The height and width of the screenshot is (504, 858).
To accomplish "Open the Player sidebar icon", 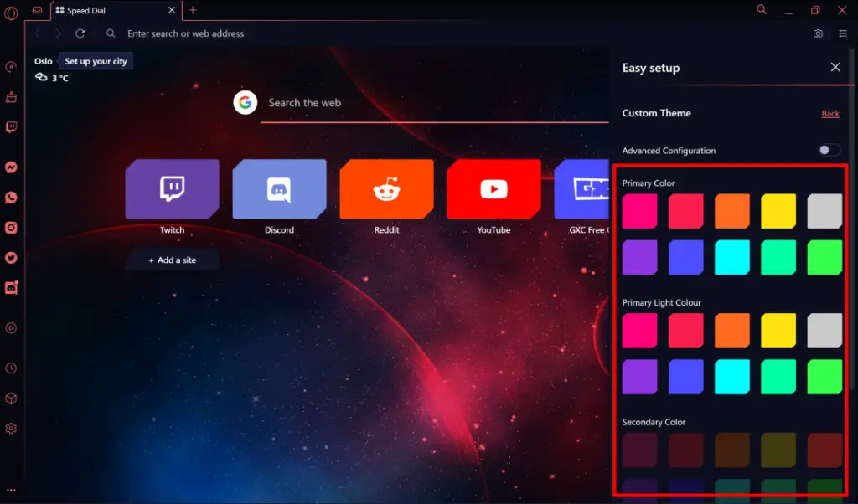I will 11,328.
